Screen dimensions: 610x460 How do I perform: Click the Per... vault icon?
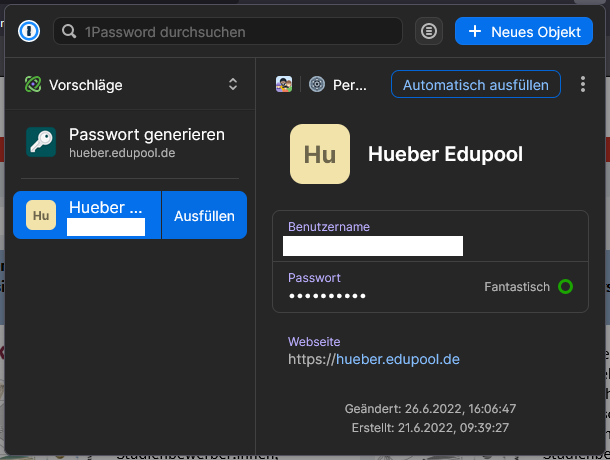tap(317, 84)
